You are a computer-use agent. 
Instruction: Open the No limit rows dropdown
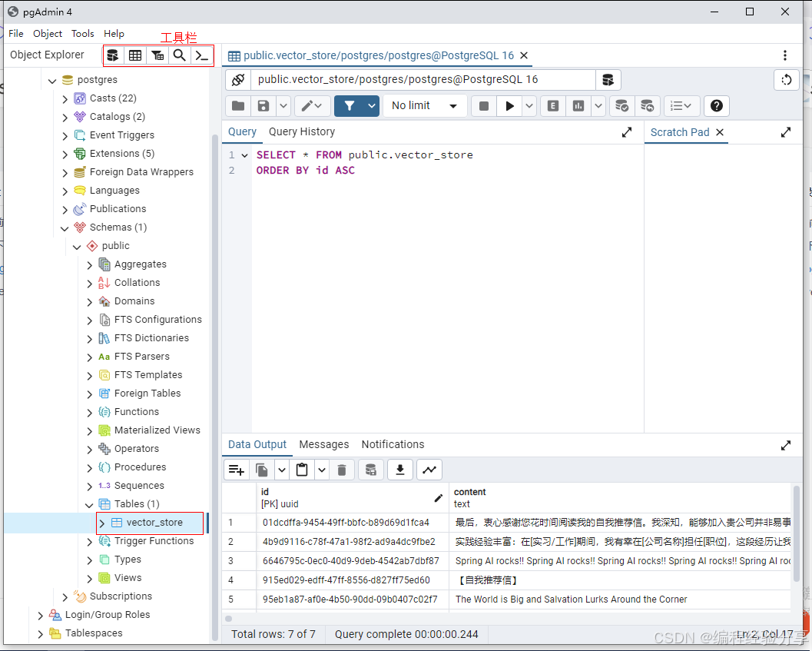pyautogui.click(x=425, y=106)
